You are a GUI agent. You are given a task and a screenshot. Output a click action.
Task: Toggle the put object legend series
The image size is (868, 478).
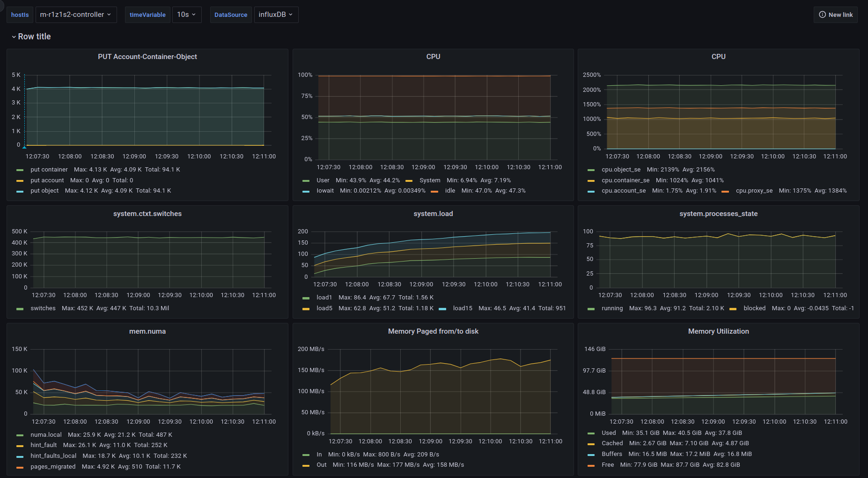[44, 191]
